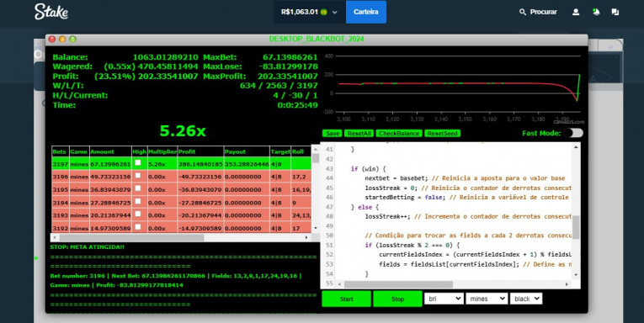Viewport: 644px width, 323px height.
Task: Click amount 49.73323156 in bet 3196 row
Action: point(110,177)
